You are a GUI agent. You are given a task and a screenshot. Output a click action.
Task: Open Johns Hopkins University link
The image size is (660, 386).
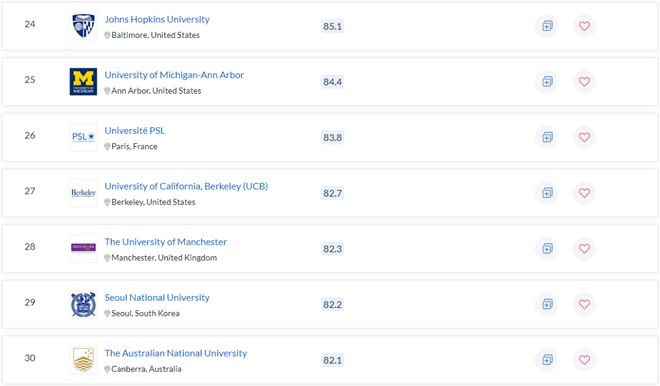coord(157,19)
